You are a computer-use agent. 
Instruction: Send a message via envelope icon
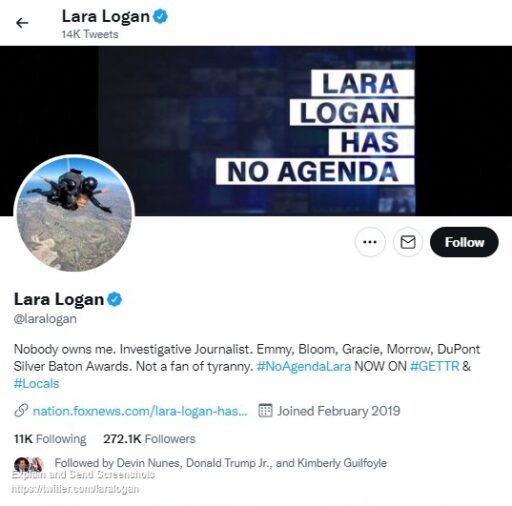point(408,242)
